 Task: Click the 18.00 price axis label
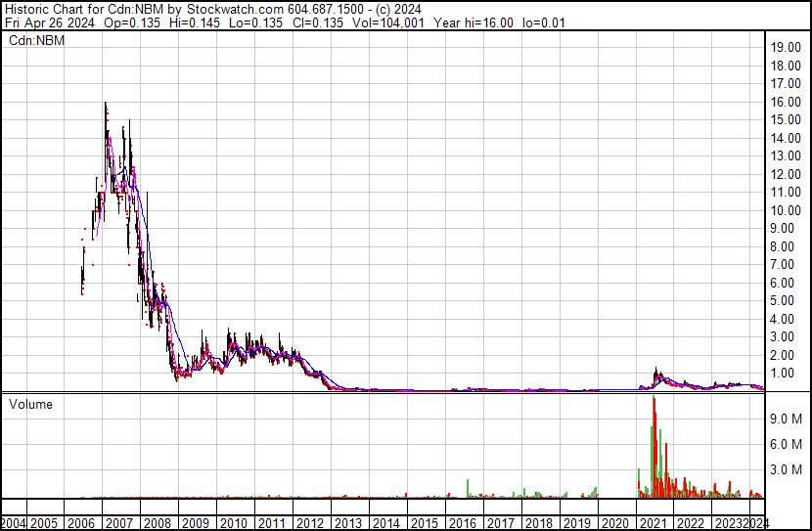[786, 66]
